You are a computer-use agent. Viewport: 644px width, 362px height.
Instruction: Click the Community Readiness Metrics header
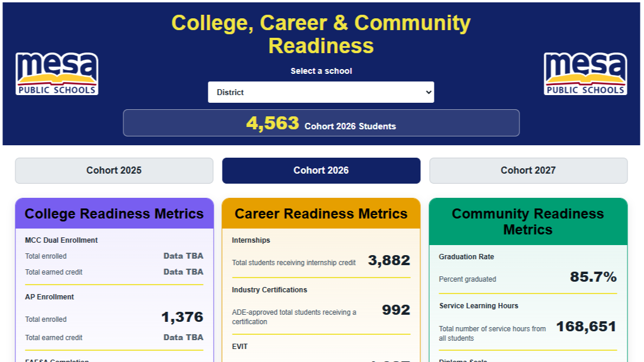tap(528, 221)
